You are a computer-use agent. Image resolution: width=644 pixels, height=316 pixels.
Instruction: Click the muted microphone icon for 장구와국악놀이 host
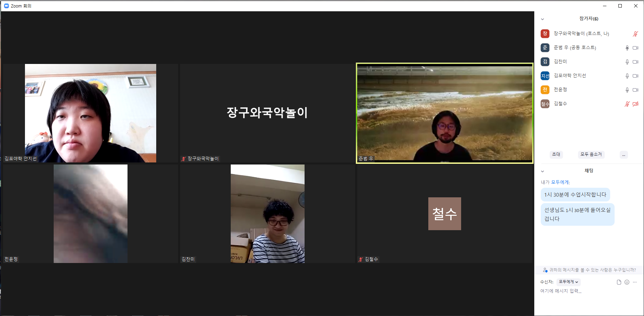click(x=635, y=34)
